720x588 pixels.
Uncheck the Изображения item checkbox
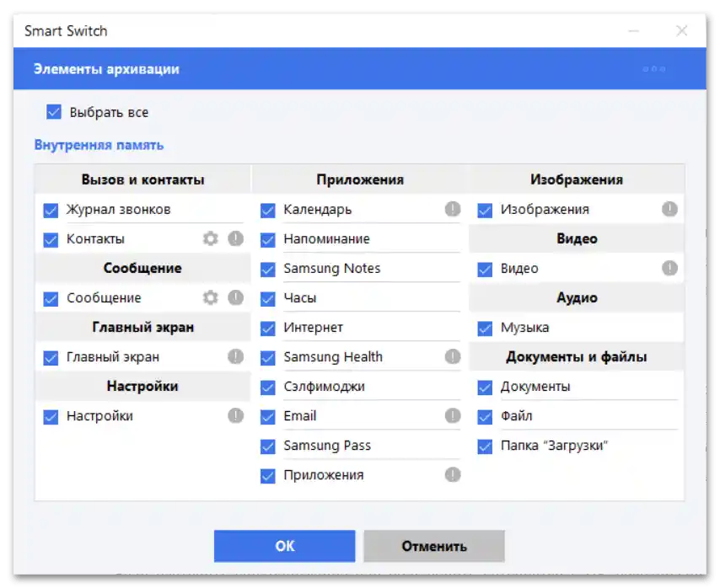(485, 211)
